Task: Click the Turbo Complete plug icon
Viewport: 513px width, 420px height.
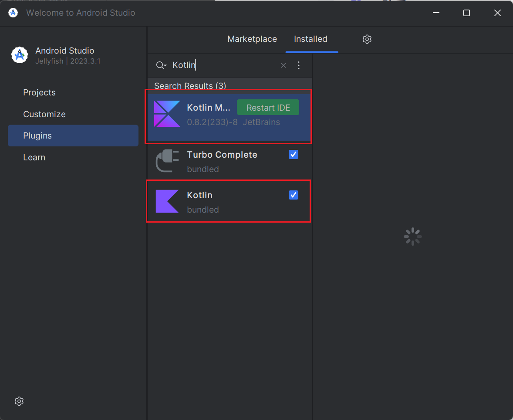Action: coord(167,161)
